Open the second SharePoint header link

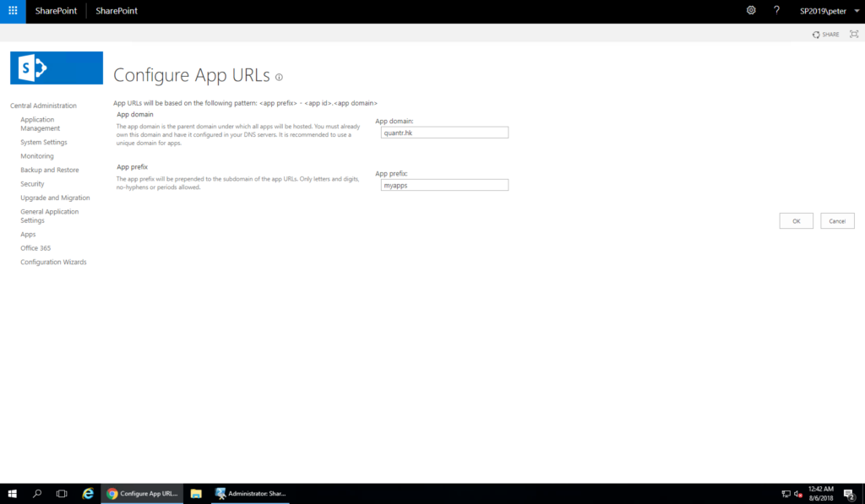click(x=117, y=11)
